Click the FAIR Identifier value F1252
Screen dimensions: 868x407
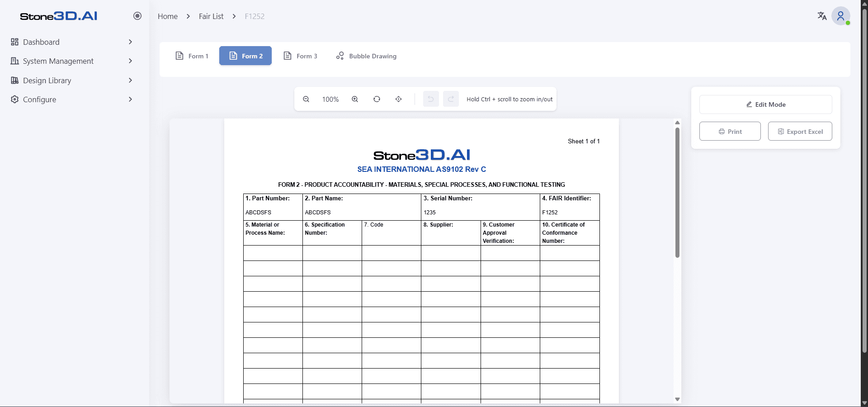click(x=550, y=212)
